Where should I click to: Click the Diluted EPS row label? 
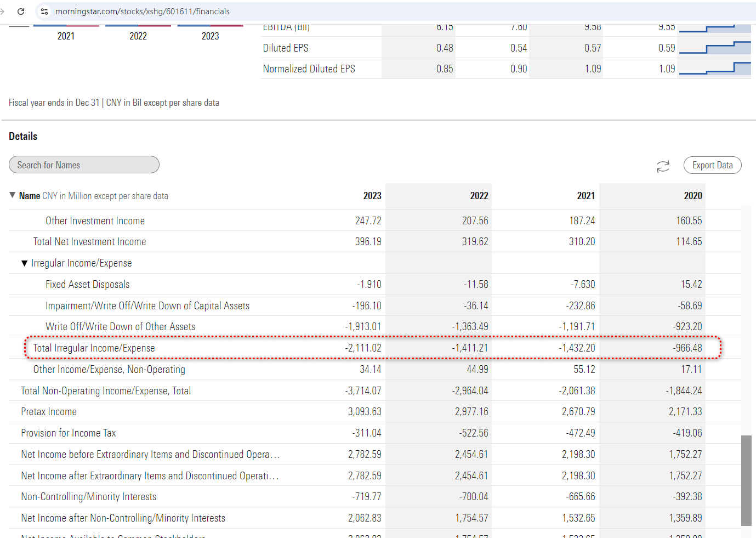click(286, 48)
